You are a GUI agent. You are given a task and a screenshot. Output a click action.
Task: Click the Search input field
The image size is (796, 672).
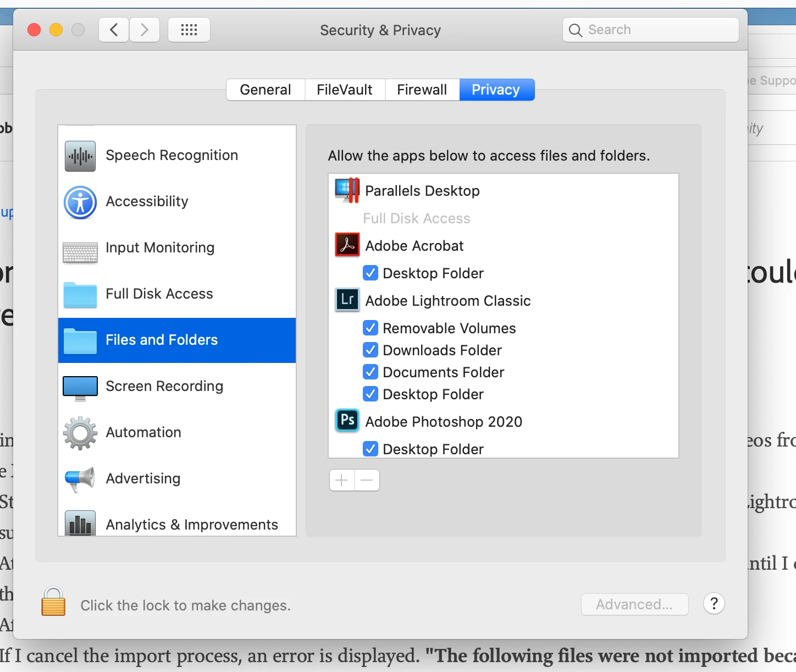coord(651,30)
